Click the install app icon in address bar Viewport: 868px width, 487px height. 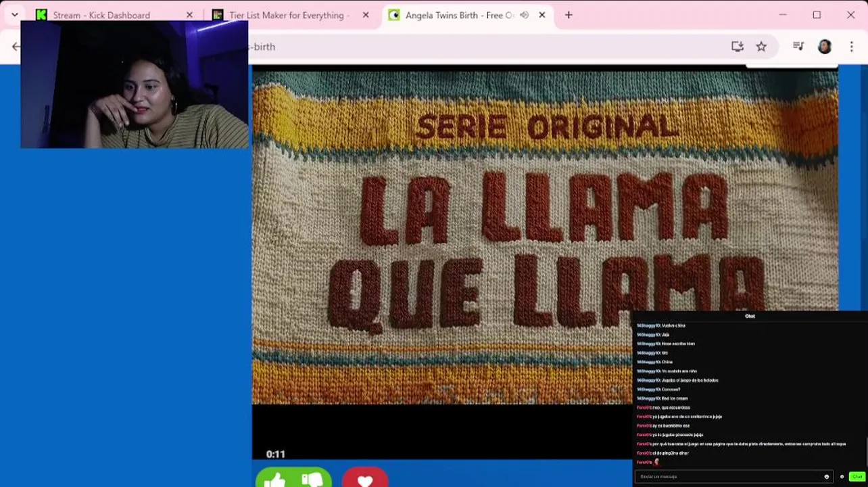click(738, 47)
